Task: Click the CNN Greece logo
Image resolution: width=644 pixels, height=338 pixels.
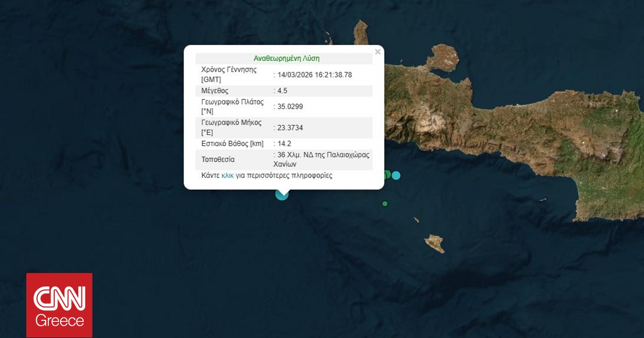Action: tap(60, 305)
